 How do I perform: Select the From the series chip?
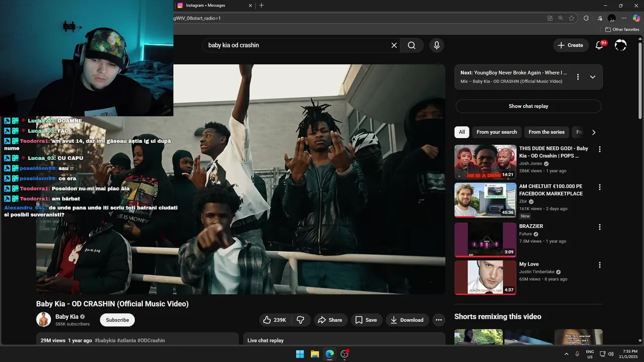(546, 132)
